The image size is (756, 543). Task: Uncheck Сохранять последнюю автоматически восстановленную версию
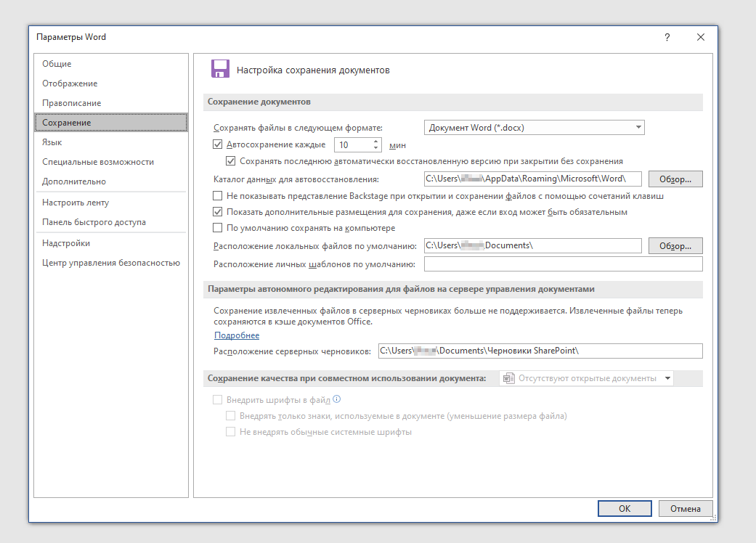tap(230, 161)
